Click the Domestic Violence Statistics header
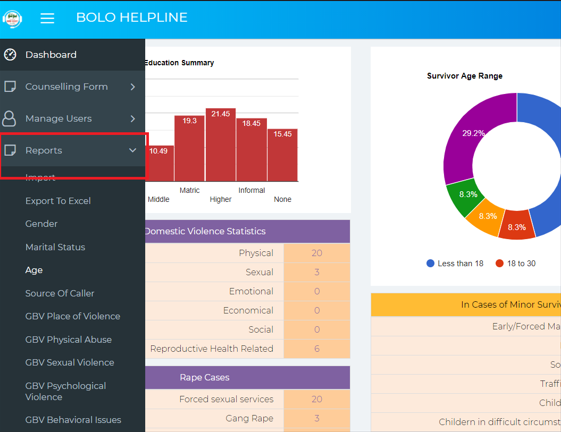This screenshot has height=432, width=561. [248, 231]
